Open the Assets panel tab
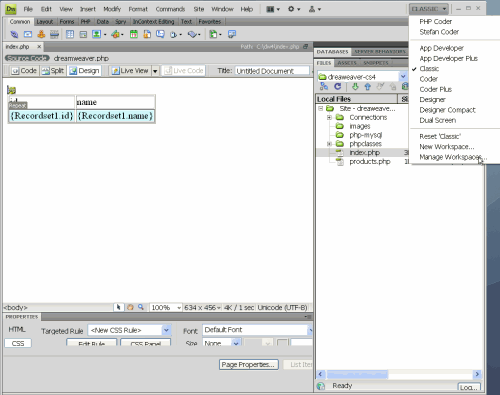The height and width of the screenshot is (395, 500). click(347, 63)
